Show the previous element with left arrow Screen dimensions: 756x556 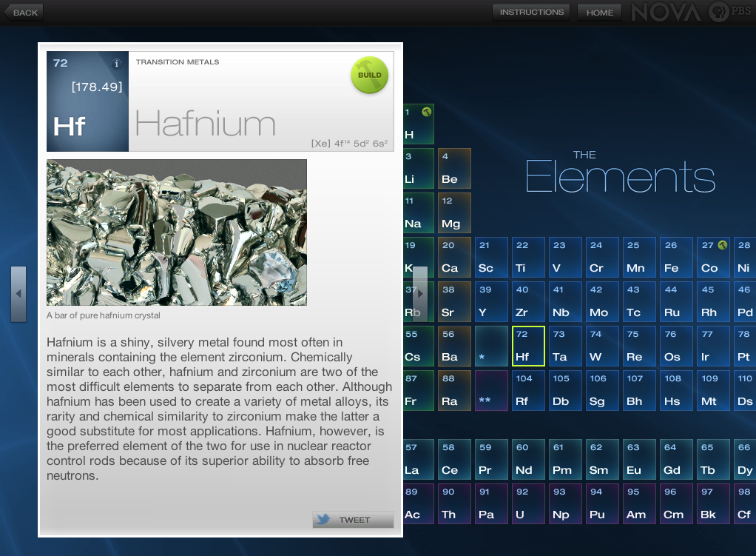coord(18,293)
